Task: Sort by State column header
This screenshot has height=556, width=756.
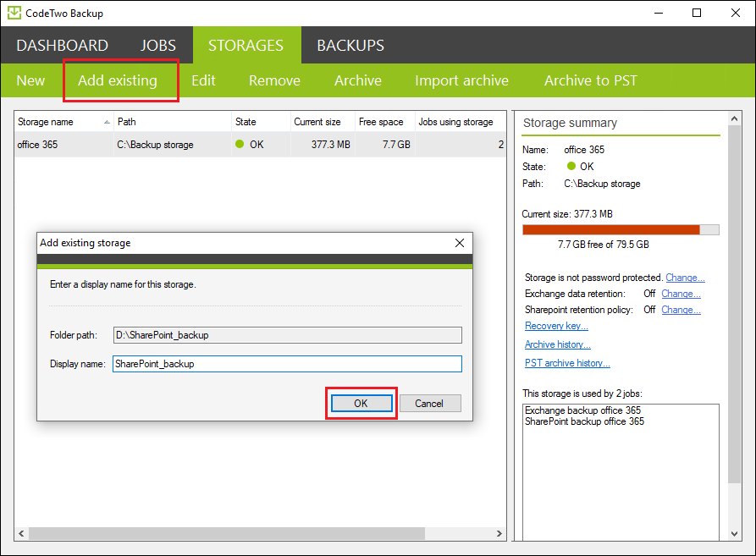Action: 261,122
